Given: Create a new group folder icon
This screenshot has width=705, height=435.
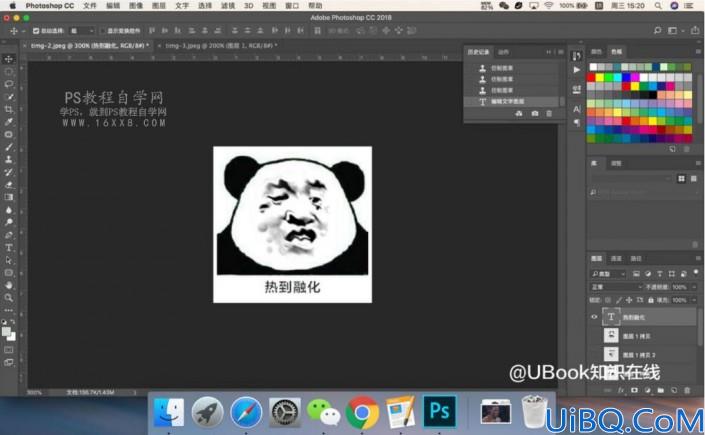Looking at the screenshot, I should tap(660, 390).
